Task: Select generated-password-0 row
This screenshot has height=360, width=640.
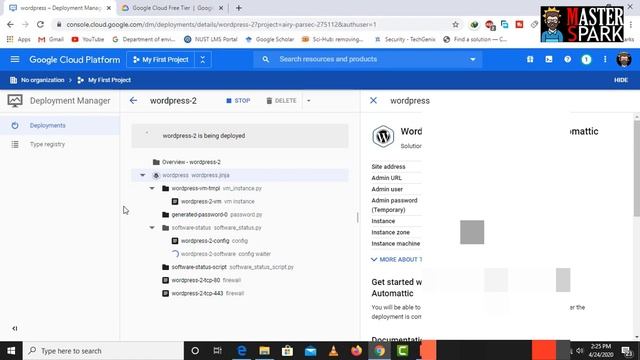Action: click(x=240, y=214)
